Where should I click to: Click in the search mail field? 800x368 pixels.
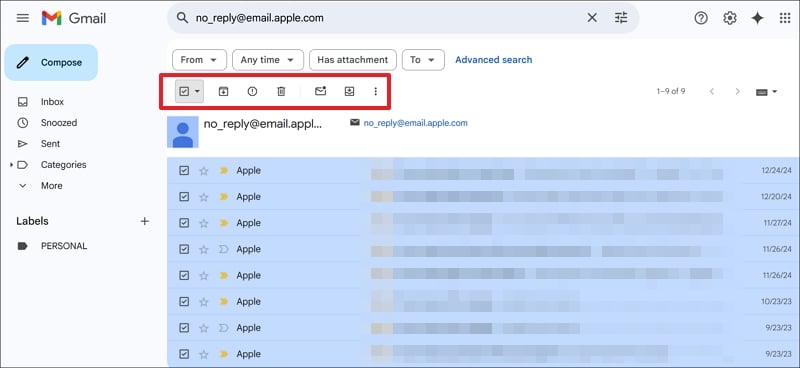[388, 18]
